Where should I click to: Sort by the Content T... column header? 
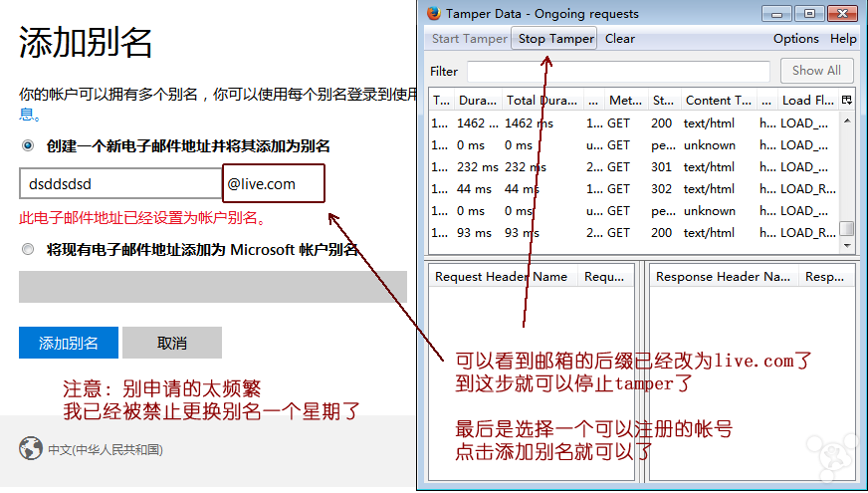tap(719, 101)
